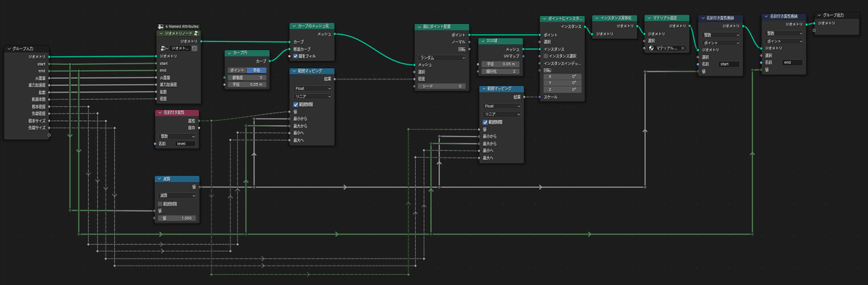Click the メッシュ output socket of カーブのメッシュ化
Viewport: 868px width, 285px height.
tap(335, 34)
